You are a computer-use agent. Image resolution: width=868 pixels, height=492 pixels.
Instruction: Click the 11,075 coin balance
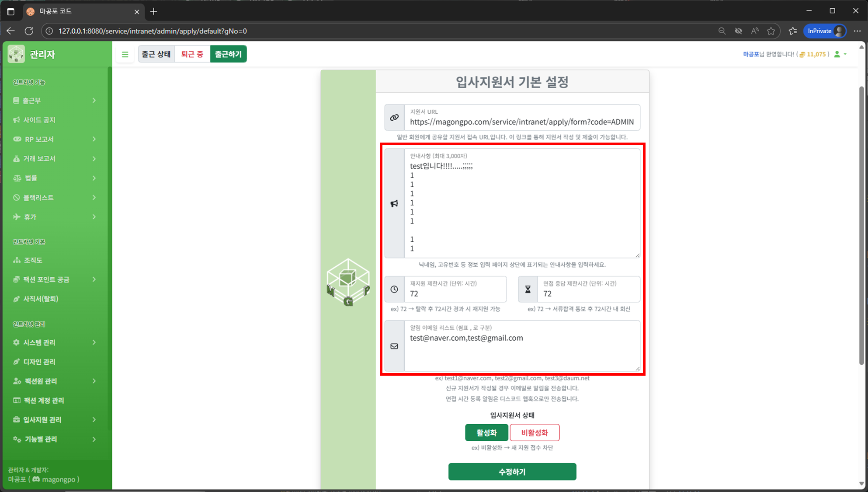816,54
